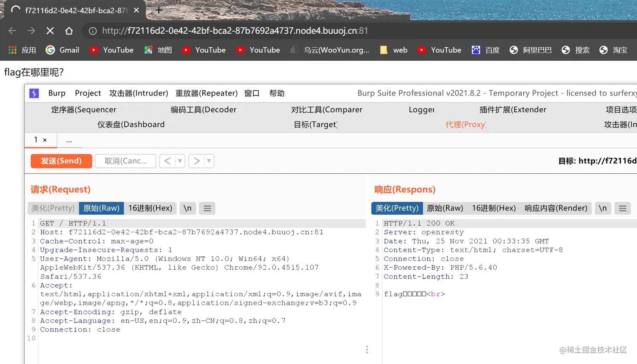Open the 百度 bookmark
This screenshot has width=637, height=364.
[x=485, y=50]
